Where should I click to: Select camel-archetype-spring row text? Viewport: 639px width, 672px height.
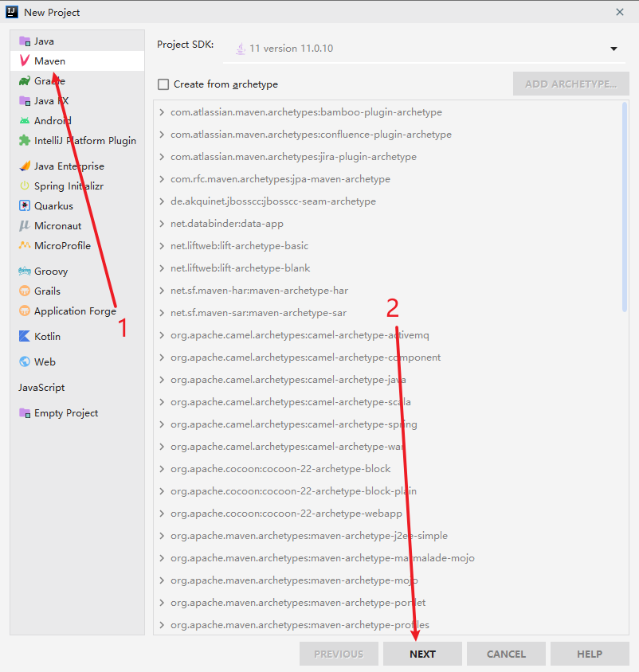tap(294, 424)
